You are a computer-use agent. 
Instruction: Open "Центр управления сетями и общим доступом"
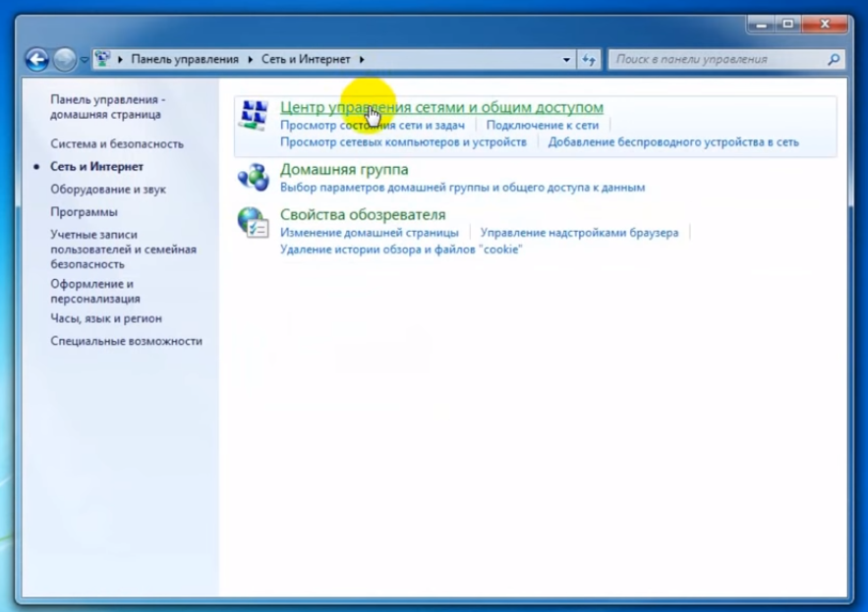coord(441,107)
